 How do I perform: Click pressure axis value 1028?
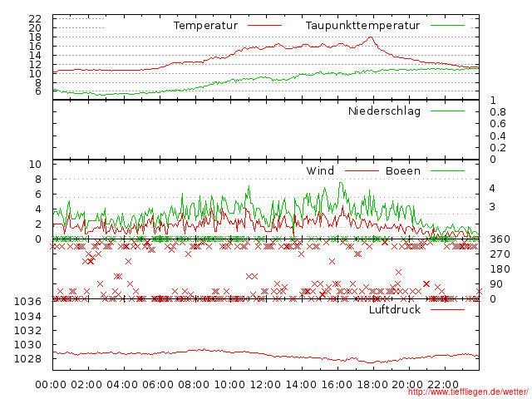pos(27,359)
